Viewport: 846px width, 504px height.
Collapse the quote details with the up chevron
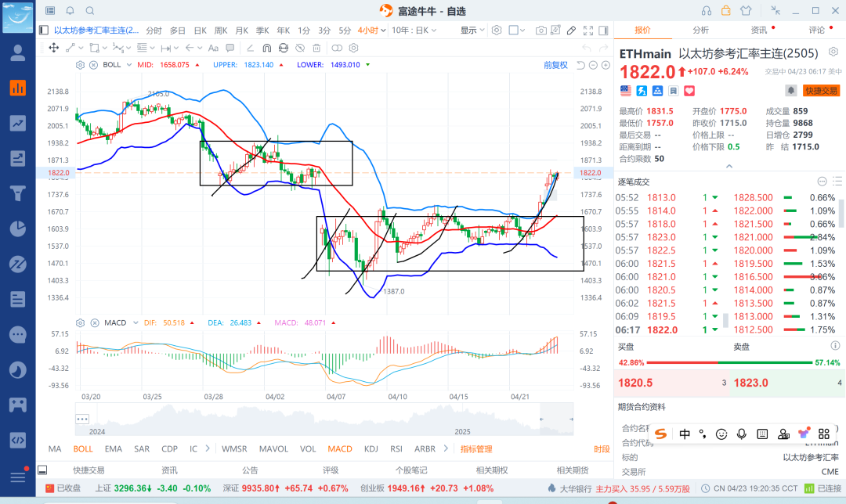click(729, 166)
